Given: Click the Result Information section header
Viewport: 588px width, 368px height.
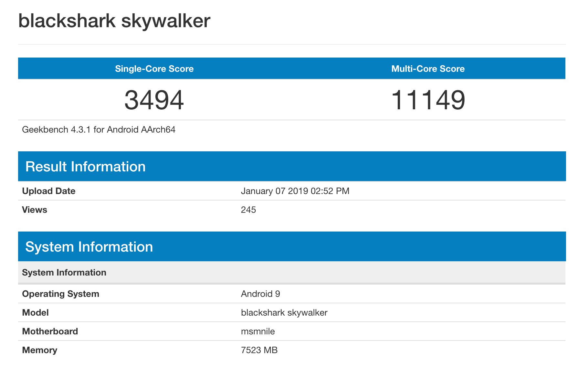Looking at the screenshot, I should [x=85, y=166].
